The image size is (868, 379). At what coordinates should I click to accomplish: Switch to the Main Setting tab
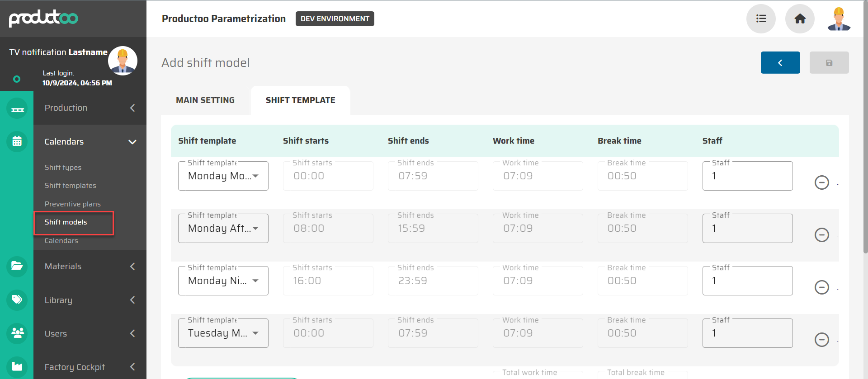(205, 100)
